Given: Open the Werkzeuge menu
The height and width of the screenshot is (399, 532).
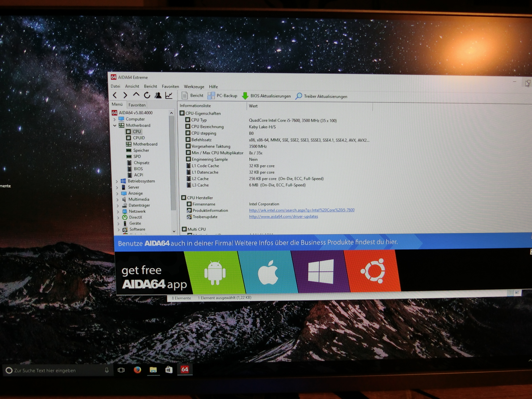Looking at the screenshot, I should pyautogui.click(x=194, y=87).
